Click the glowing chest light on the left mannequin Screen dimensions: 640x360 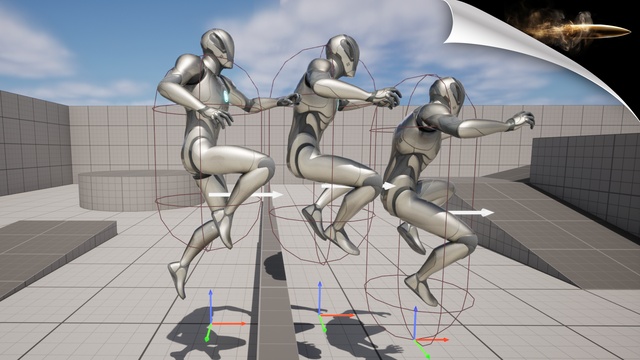225,96
